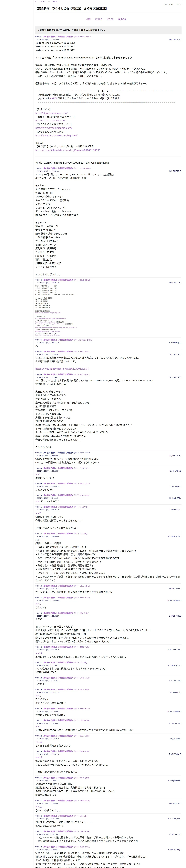
Task: Open the anime board breadcrumb link
Action: [x=54, y=2]
